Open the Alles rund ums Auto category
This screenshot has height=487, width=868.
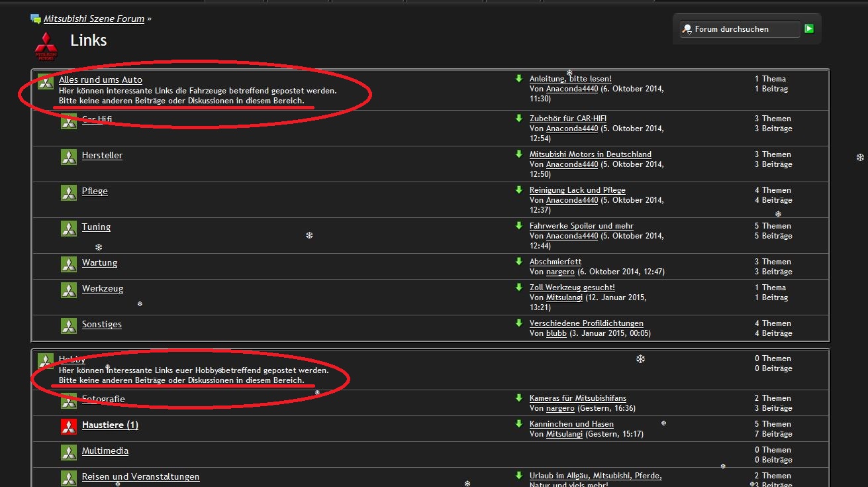pos(100,80)
